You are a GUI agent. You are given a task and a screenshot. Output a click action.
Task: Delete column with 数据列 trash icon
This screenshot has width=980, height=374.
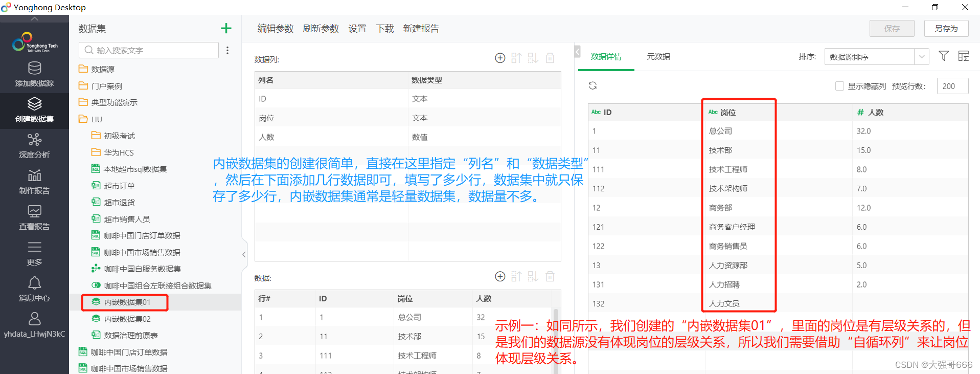point(550,58)
